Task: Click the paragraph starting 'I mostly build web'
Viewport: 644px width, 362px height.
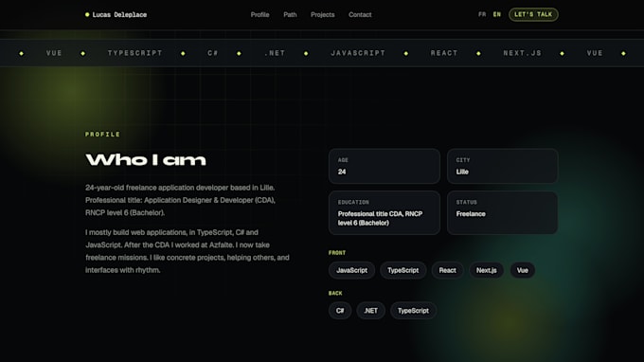Action: coord(188,251)
